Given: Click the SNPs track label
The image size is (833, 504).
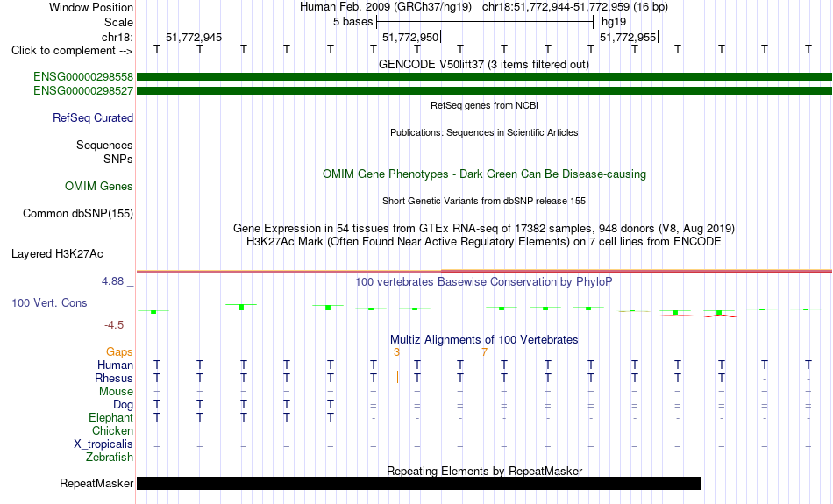Looking at the screenshot, I should point(118,159).
